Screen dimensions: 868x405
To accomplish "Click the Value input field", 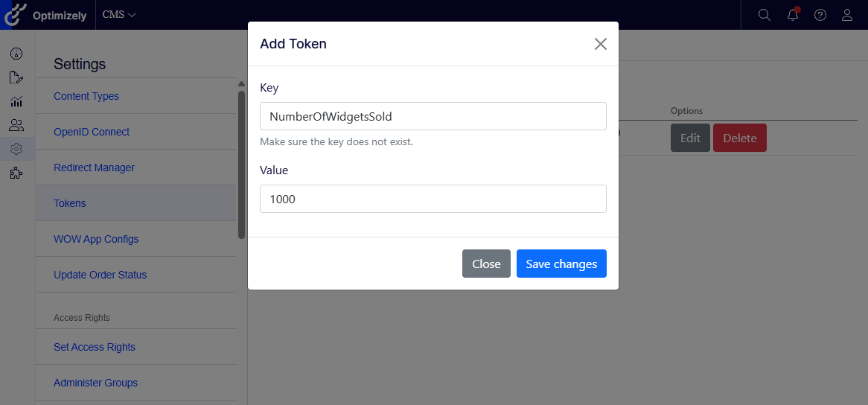I will click(x=433, y=199).
